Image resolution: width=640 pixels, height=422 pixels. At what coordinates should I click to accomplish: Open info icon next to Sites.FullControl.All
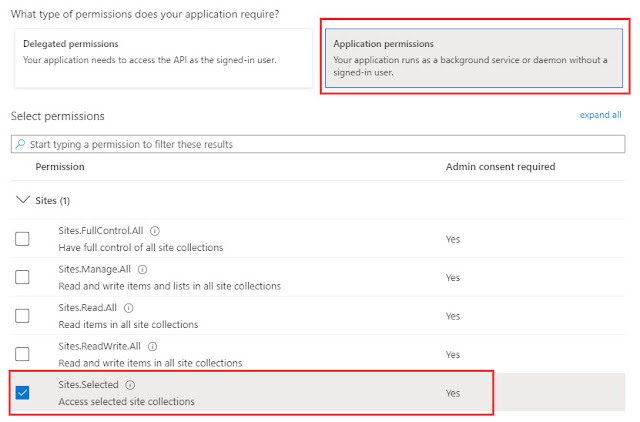pos(155,231)
